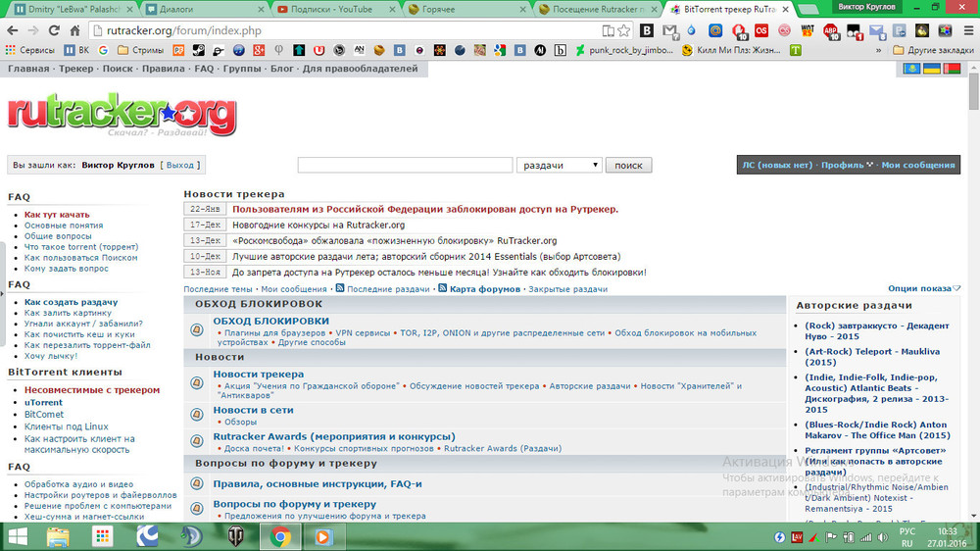This screenshot has height=551, width=980.
Task: Click the site search input field
Action: coord(405,165)
